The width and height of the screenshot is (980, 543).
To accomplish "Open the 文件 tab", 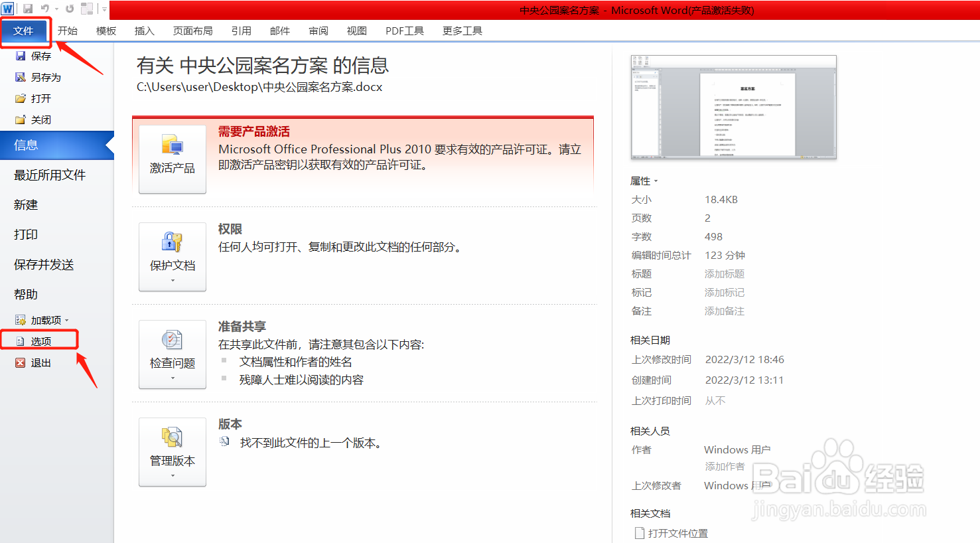I will point(23,31).
